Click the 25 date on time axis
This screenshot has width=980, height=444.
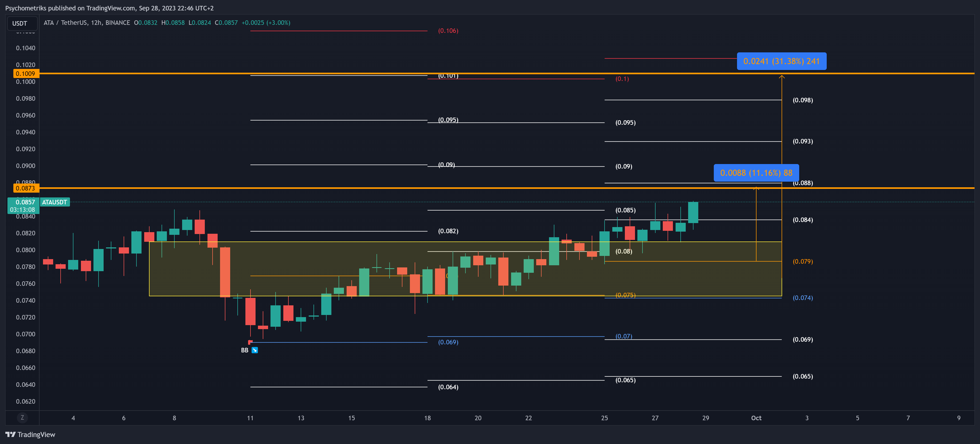[604, 418]
